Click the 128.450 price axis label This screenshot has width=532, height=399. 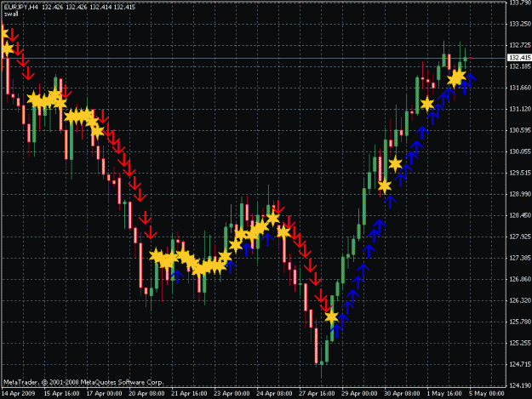(x=520, y=215)
